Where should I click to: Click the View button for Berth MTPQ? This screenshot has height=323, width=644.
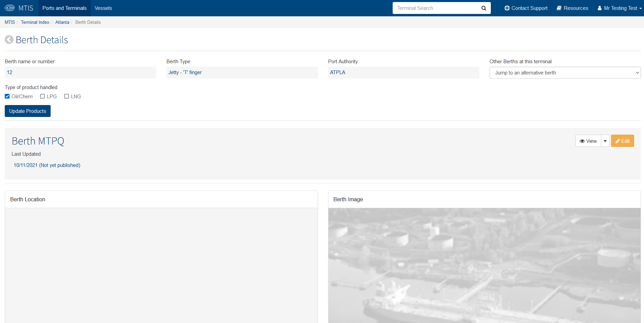pyautogui.click(x=588, y=141)
